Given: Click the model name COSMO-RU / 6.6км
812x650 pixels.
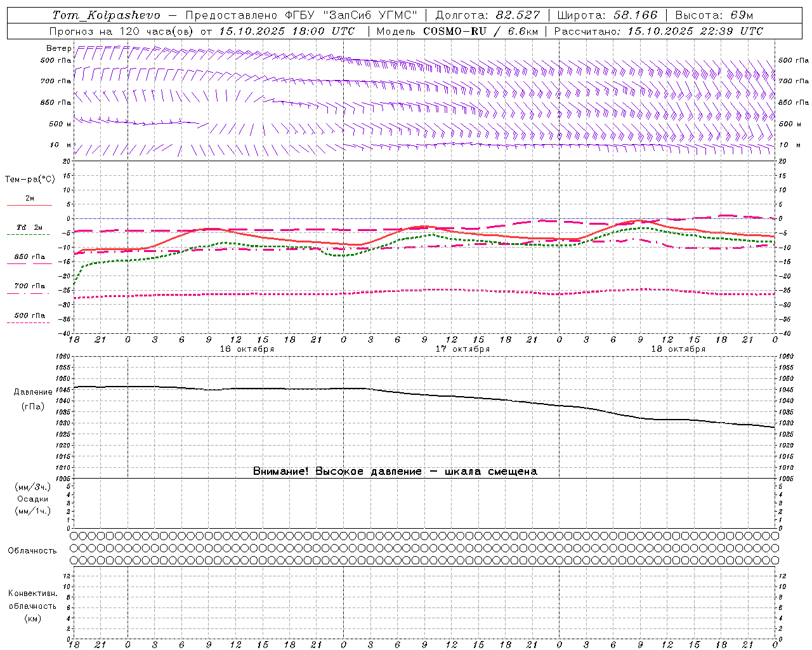Looking at the screenshot, I should [x=480, y=31].
